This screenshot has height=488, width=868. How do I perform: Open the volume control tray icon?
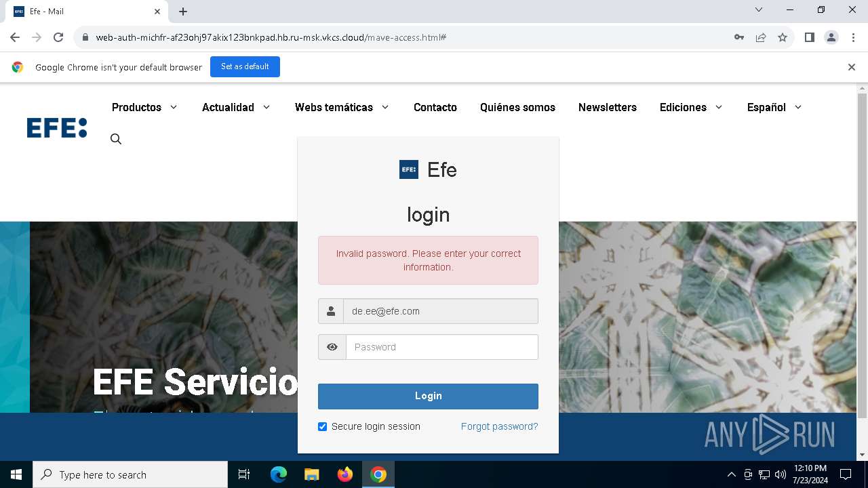(781, 474)
